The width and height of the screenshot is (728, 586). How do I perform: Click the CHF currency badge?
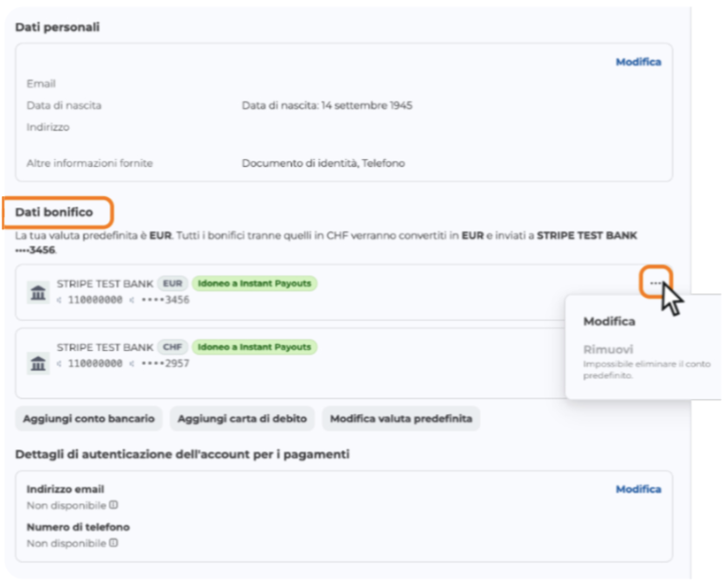172,347
